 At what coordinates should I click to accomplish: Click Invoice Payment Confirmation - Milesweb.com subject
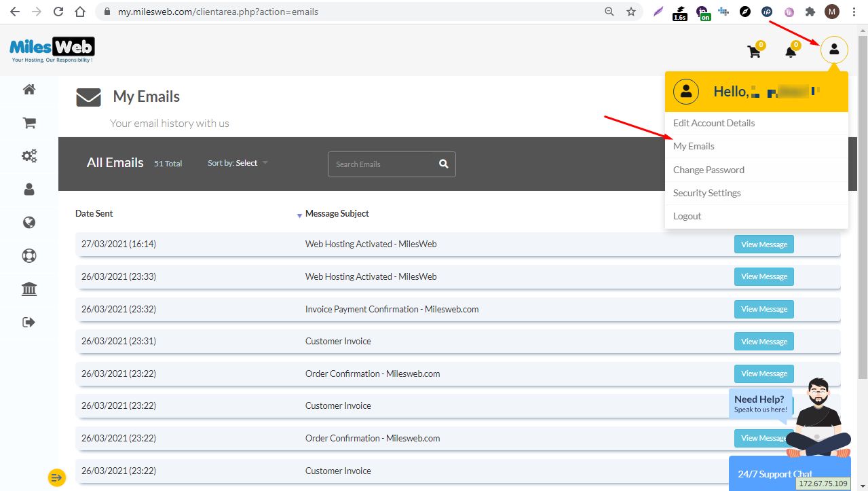tap(392, 309)
